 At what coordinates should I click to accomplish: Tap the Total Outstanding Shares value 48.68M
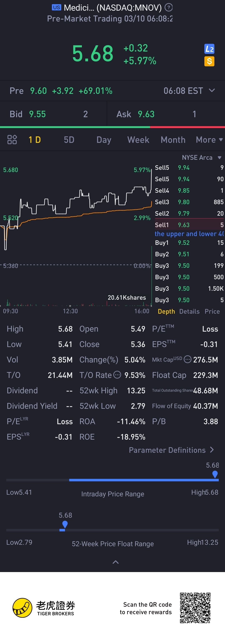(x=206, y=390)
